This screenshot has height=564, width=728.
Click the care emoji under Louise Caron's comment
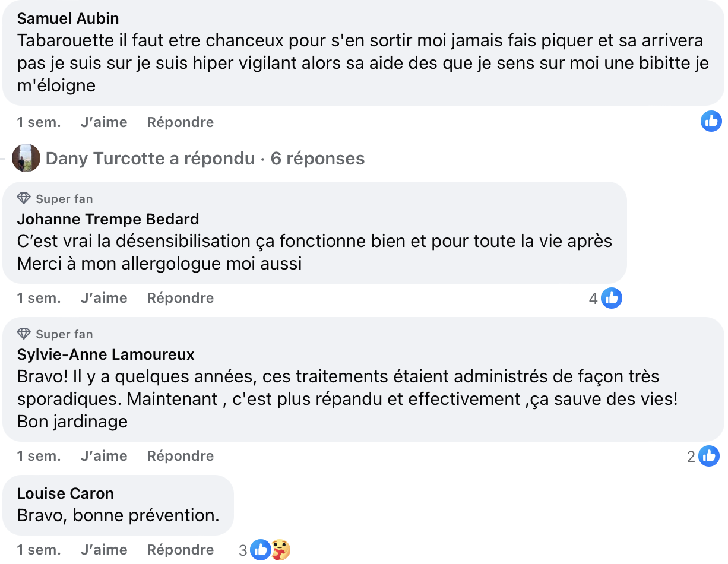(280, 549)
